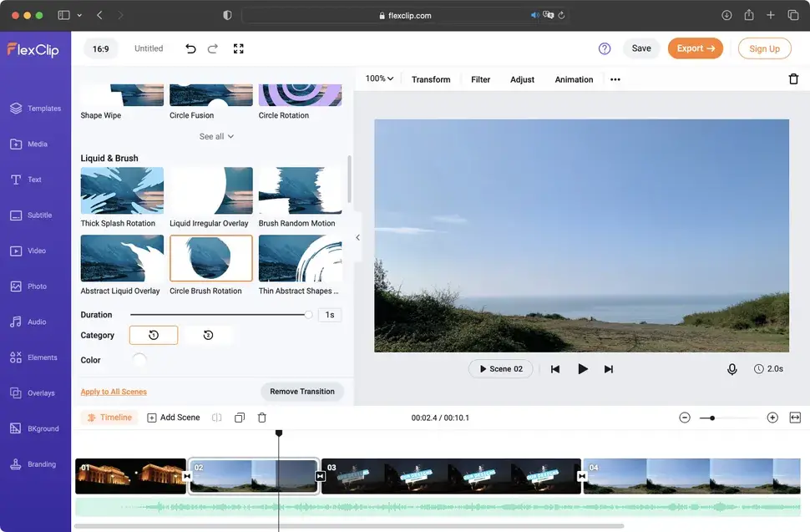Click the duplicate scene icon in timeline
Viewport: 810px width, 532px height.
coord(240,418)
